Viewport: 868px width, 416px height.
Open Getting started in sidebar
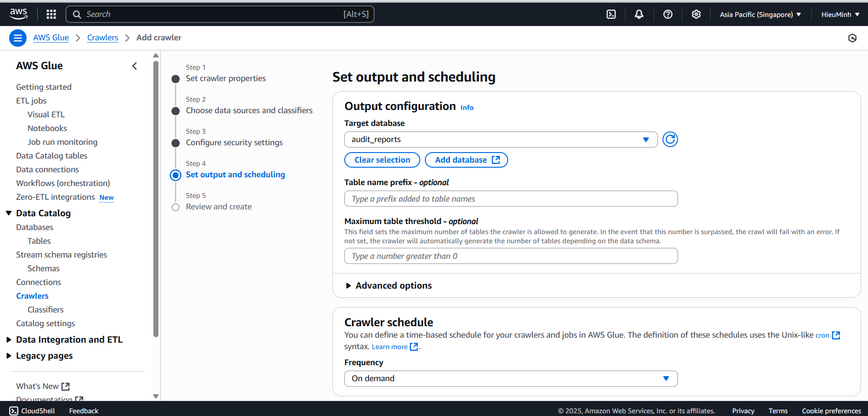coord(44,87)
